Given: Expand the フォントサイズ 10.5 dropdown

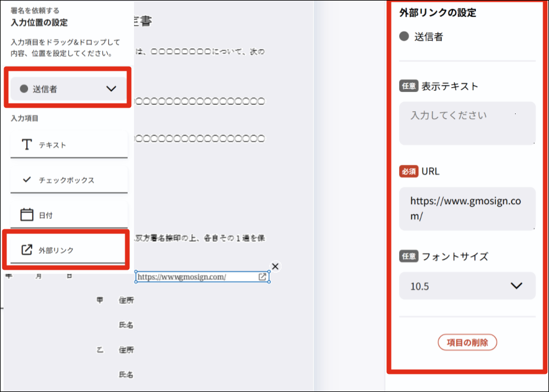Looking at the screenshot, I should point(468,286).
